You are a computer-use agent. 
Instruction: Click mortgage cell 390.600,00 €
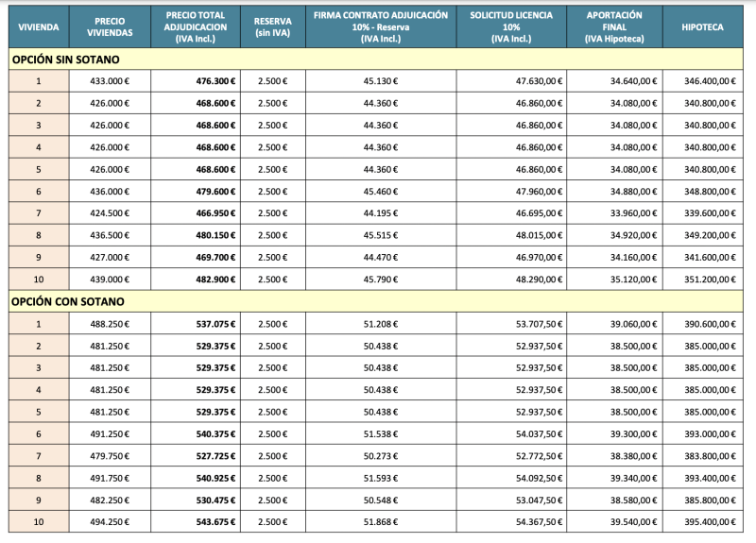pos(703,324)
